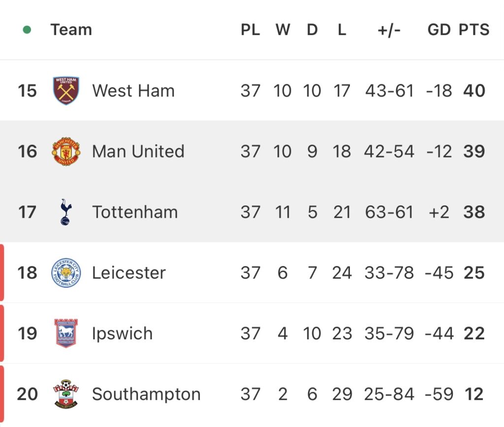Click the Team column header
504x427 pixels.
[71, 30]
